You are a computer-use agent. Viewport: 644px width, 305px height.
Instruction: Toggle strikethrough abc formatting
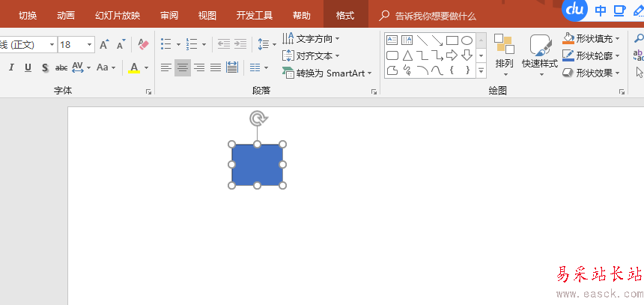tap(61, 68)
